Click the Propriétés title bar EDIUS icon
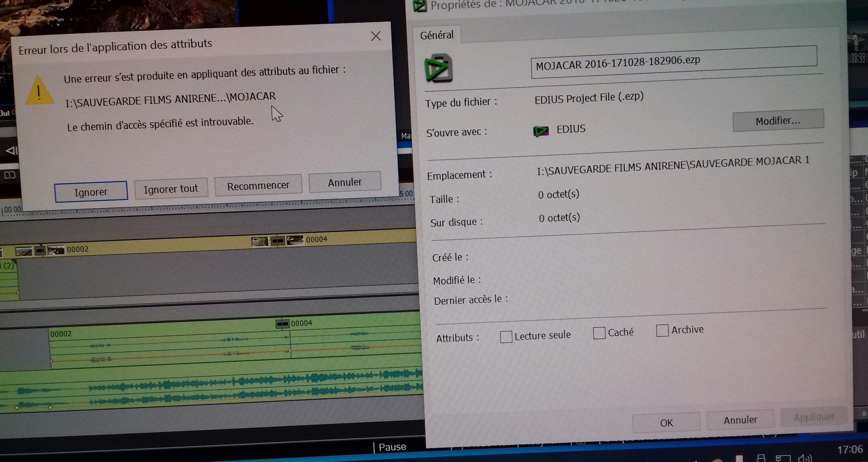 (x=419, y=5)
